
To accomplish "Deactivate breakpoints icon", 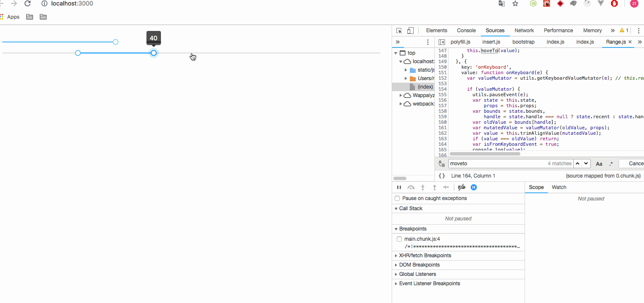I will click(462, 187).
